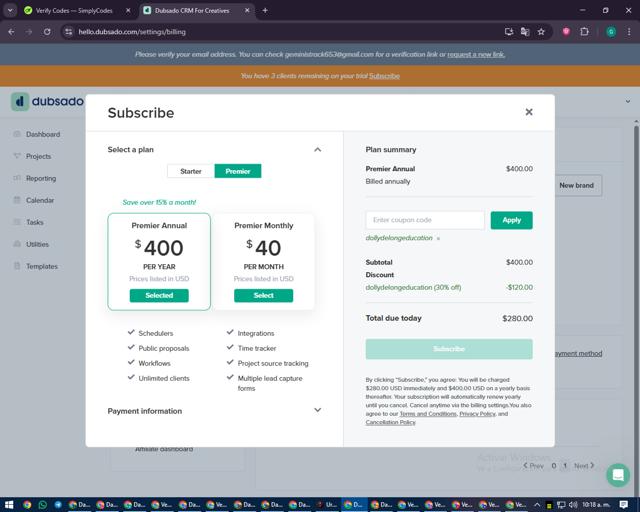This screenshot has width=640, height=512.
Task: Click the install app icon in address bar
Action: tap(509, 32)
